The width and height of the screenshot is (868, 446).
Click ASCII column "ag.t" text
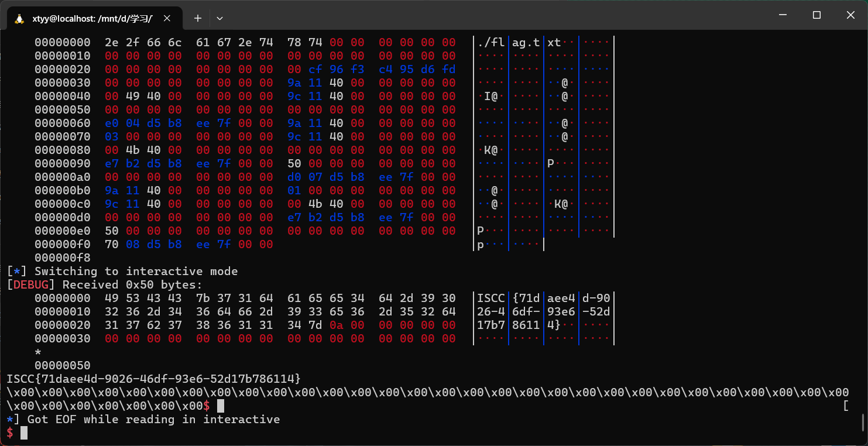click(526, 43)
